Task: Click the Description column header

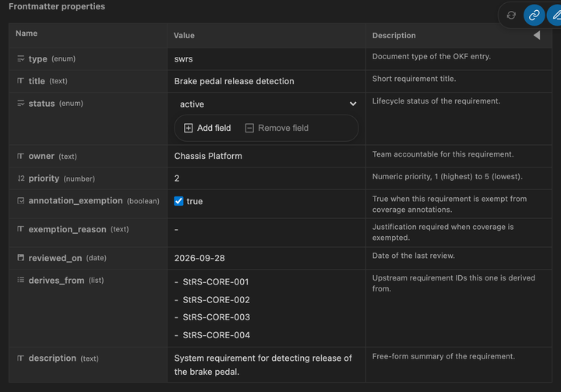Action: tap(394, 35)
